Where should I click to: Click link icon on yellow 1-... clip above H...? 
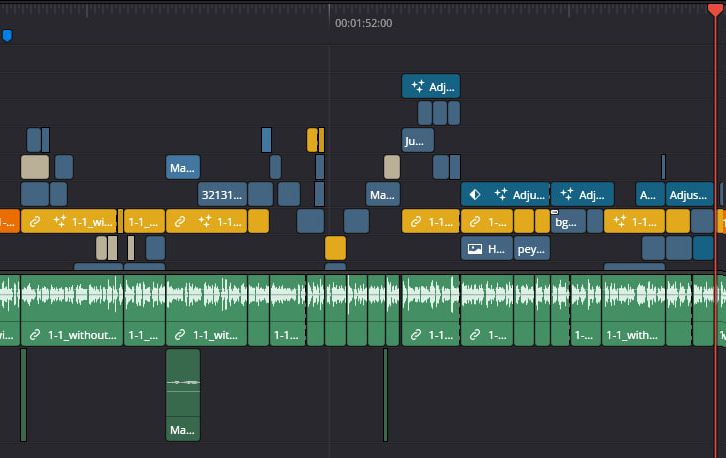point(475,222)
